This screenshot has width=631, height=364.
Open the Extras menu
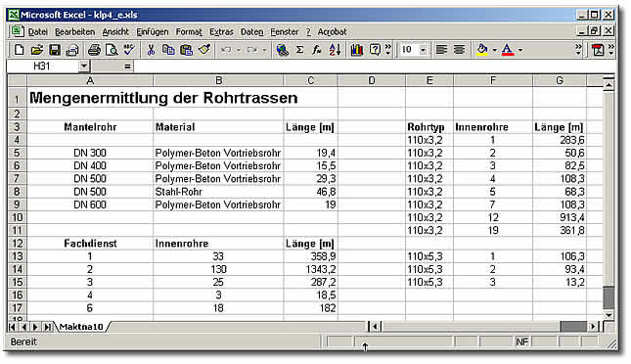221,32
